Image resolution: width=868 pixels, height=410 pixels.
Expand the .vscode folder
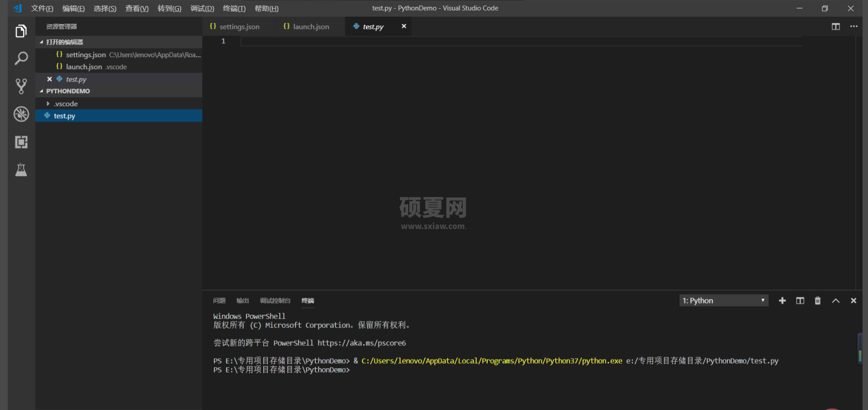pyautogui.click(x=119, y=104)
